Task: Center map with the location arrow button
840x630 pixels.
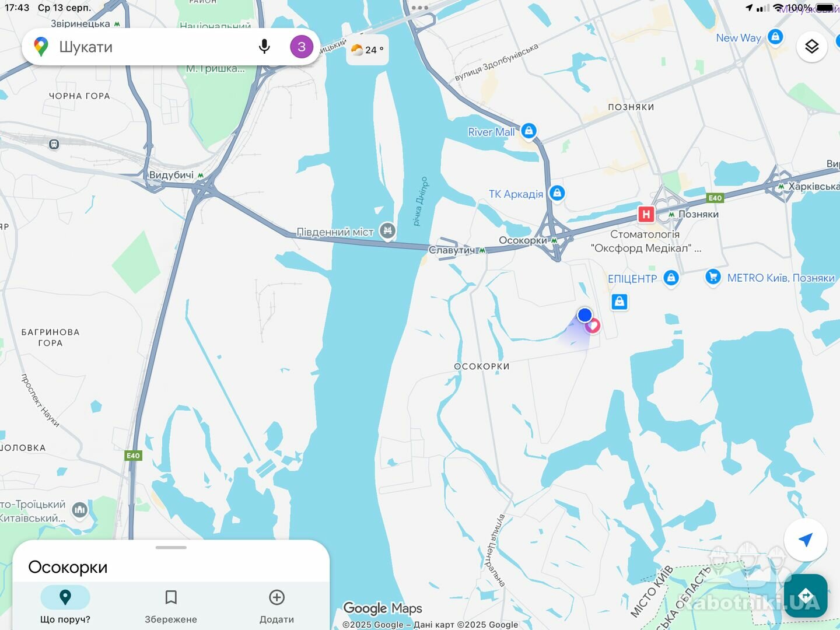Action: (806, 540)
